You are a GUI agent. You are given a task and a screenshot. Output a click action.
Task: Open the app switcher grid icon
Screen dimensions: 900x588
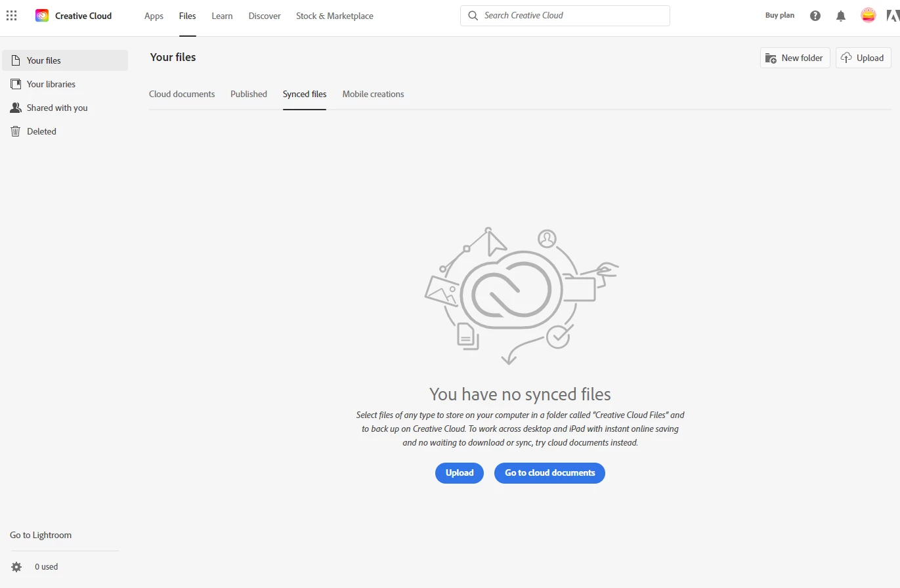click(x=12, y=16)
